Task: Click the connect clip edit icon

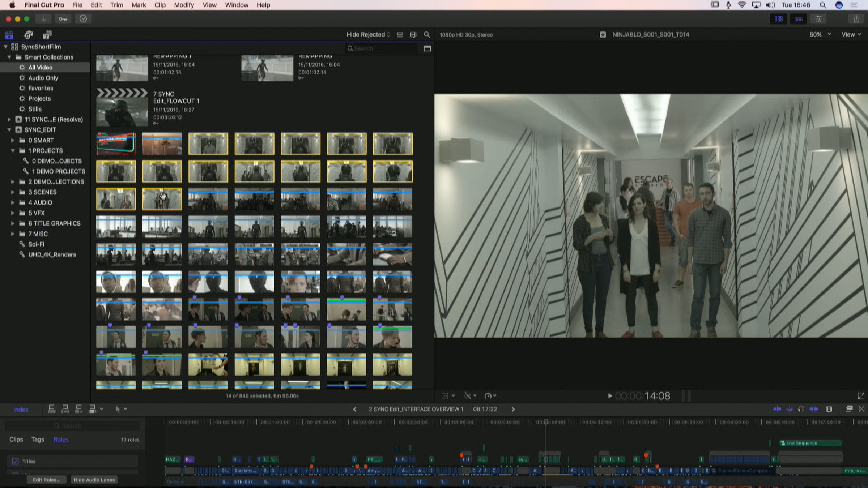Action: 52,409
